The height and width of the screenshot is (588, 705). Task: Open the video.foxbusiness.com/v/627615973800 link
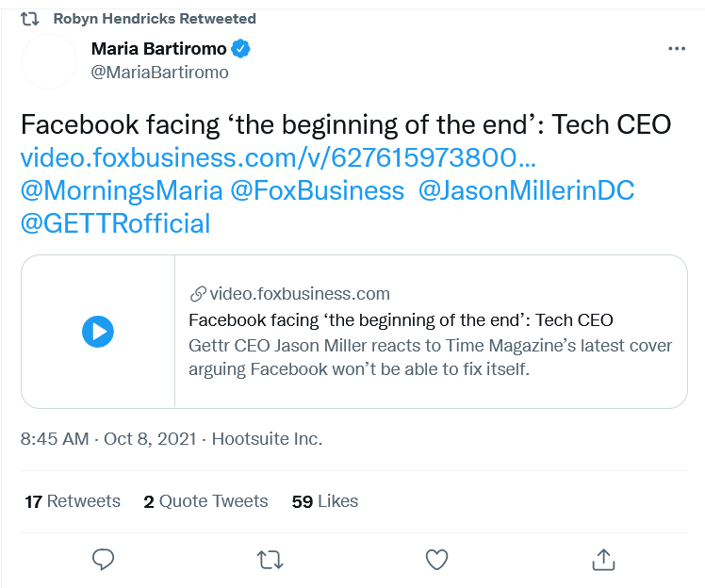278,157
